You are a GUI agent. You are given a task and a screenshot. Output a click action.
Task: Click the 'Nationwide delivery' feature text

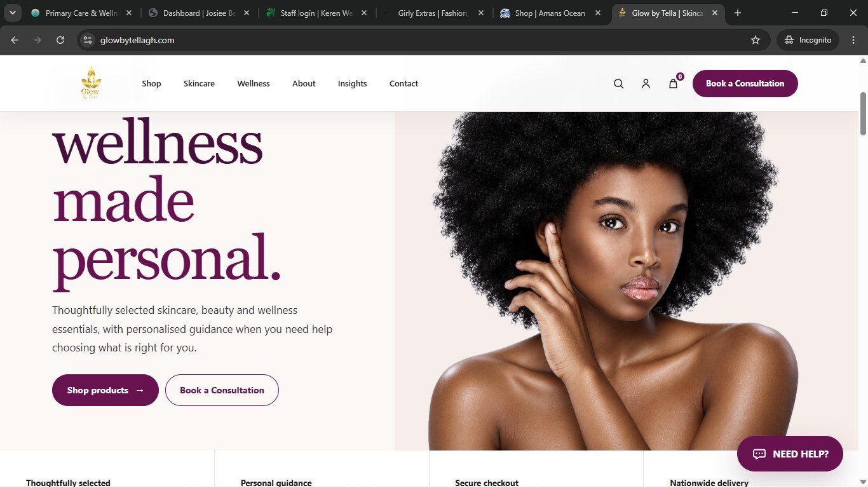(x=709, y=483)
